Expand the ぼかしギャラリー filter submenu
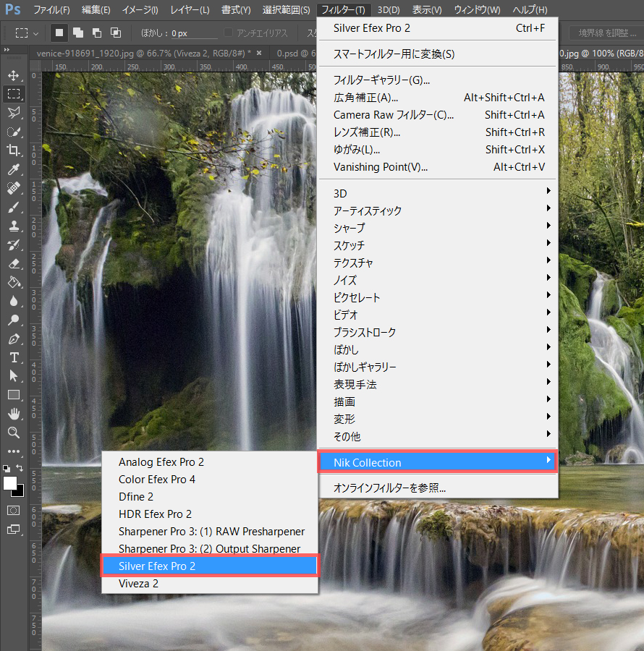The image size is (644, 651). coord(438,367)
